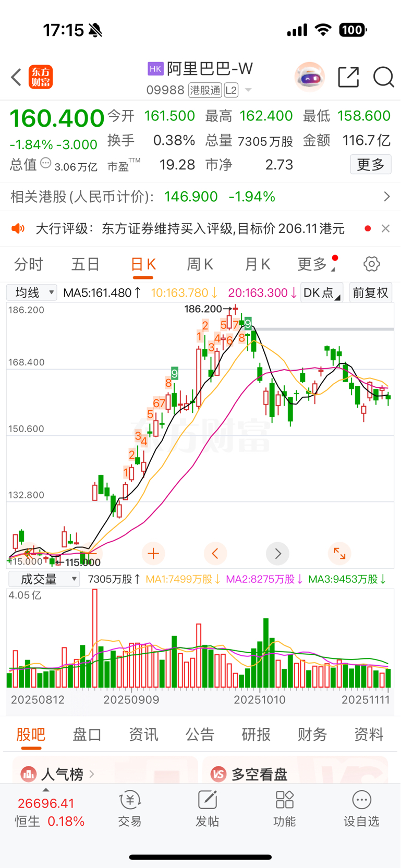Dismiss the rating notice banner
This screenshot has height=868, width=401.
pyautogui.click(x=385, y=228)
